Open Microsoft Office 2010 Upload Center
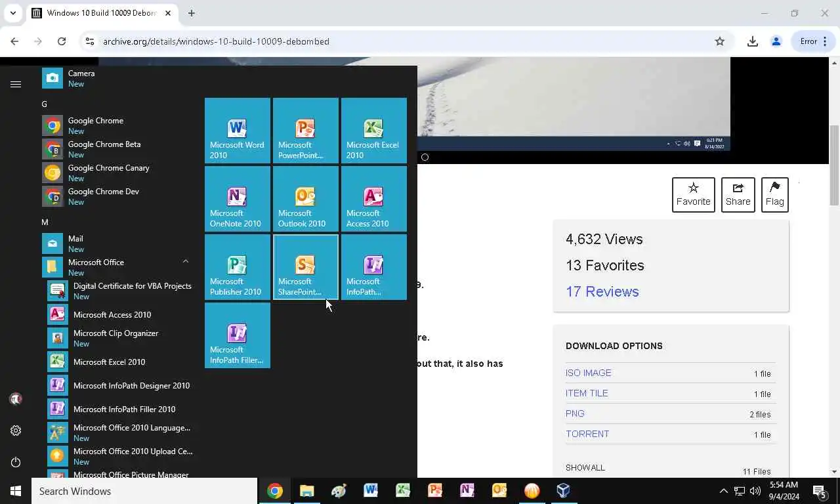 pyautogui.click(x=121, y=456)
